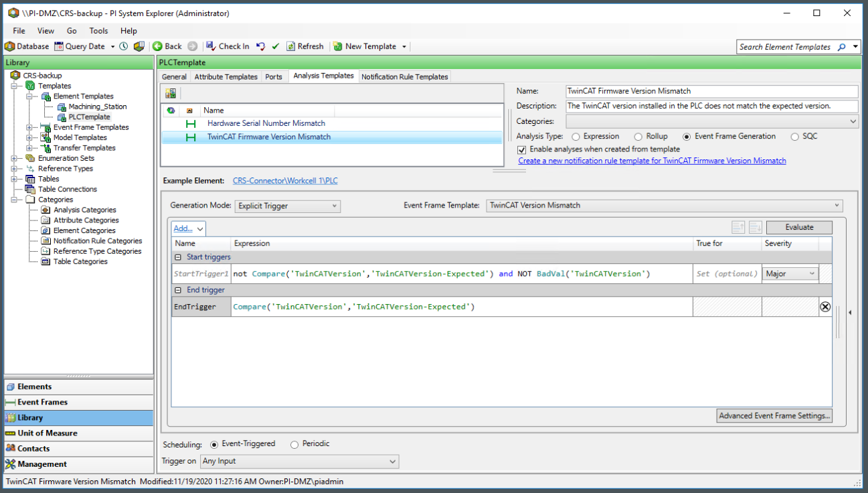Image resolution: width=868 pixels, height=493 pixels.
Task: Select the Expression analysis type
Action: pyautogui.click(x=576, y=137)
